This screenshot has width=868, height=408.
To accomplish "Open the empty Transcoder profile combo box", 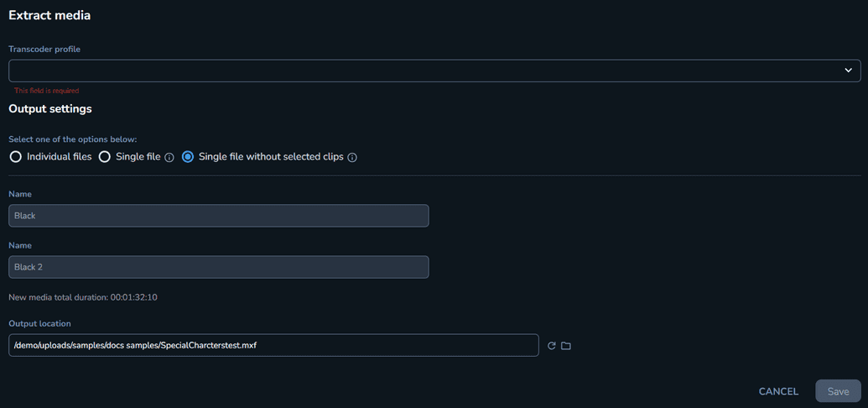I will pyautogui.click(x=434, y=71).
